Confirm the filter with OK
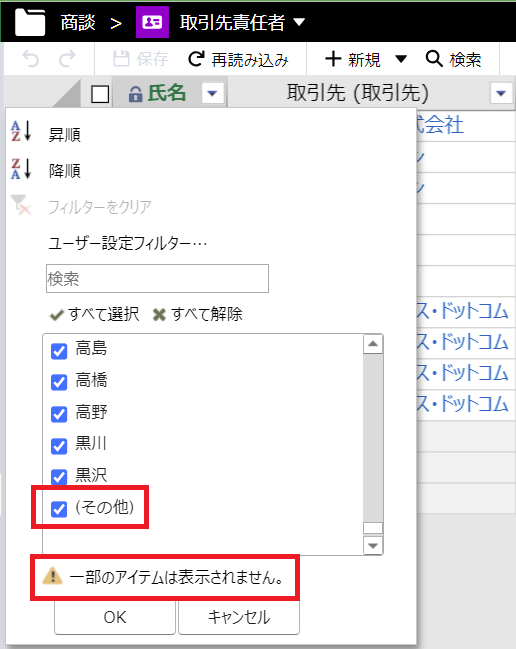This screenshot has width=516, height=649. point(115,617)
